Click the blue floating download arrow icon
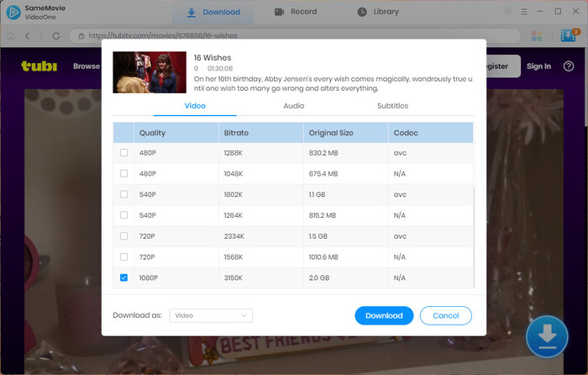Screen dimensions: 588x375 click(x=547, y=336)
